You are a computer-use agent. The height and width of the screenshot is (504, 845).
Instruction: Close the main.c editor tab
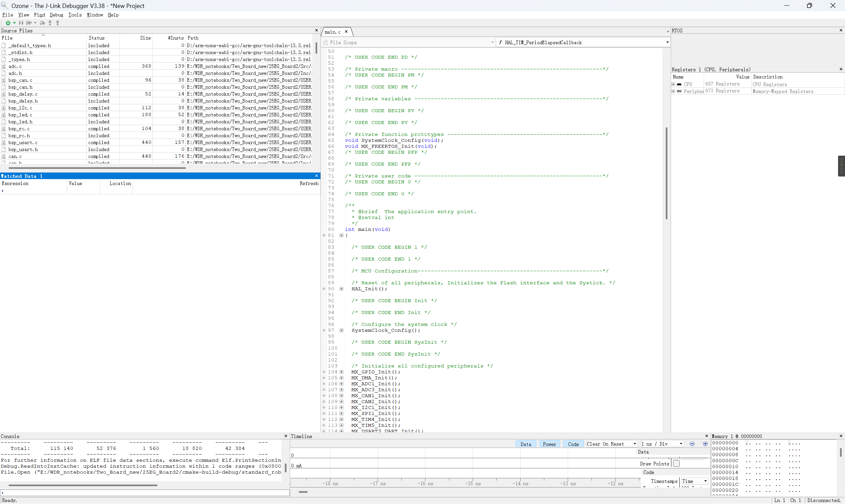(x=346, y=32)
